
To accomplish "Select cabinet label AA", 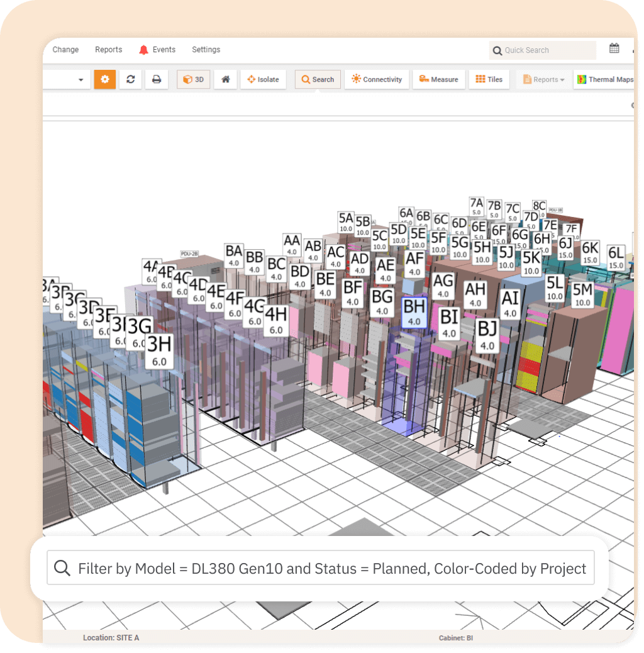I will coord(292,245).
